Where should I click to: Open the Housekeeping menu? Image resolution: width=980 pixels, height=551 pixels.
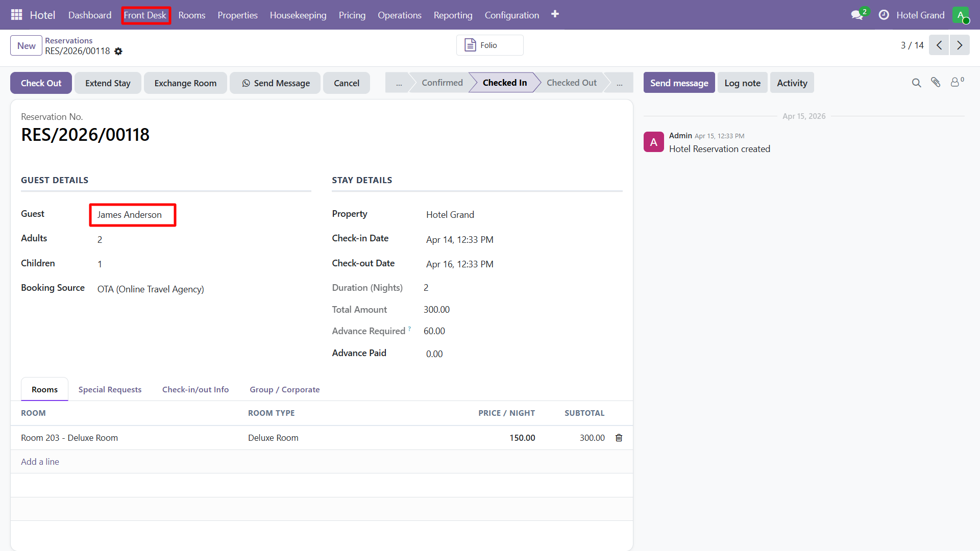point(298,15)
